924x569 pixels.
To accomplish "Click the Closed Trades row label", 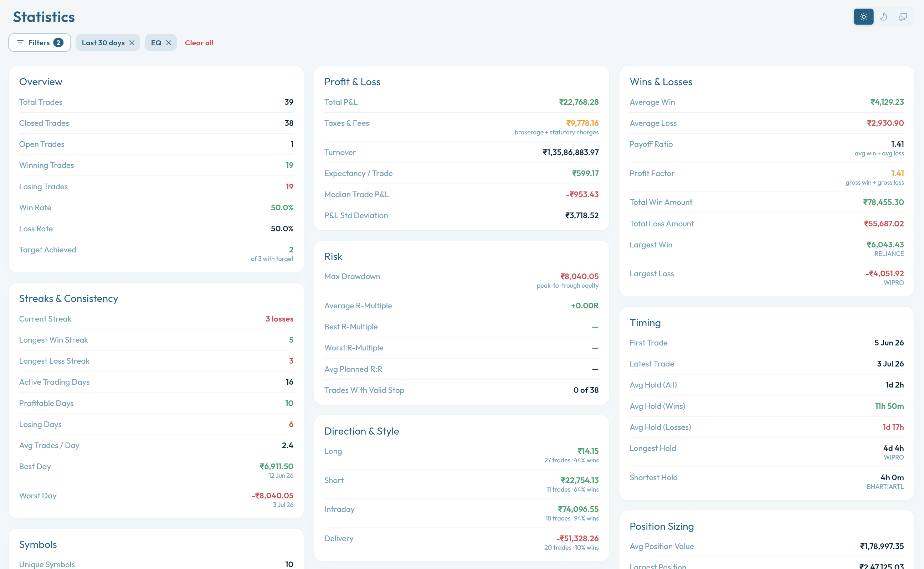I will coord(44,123).
